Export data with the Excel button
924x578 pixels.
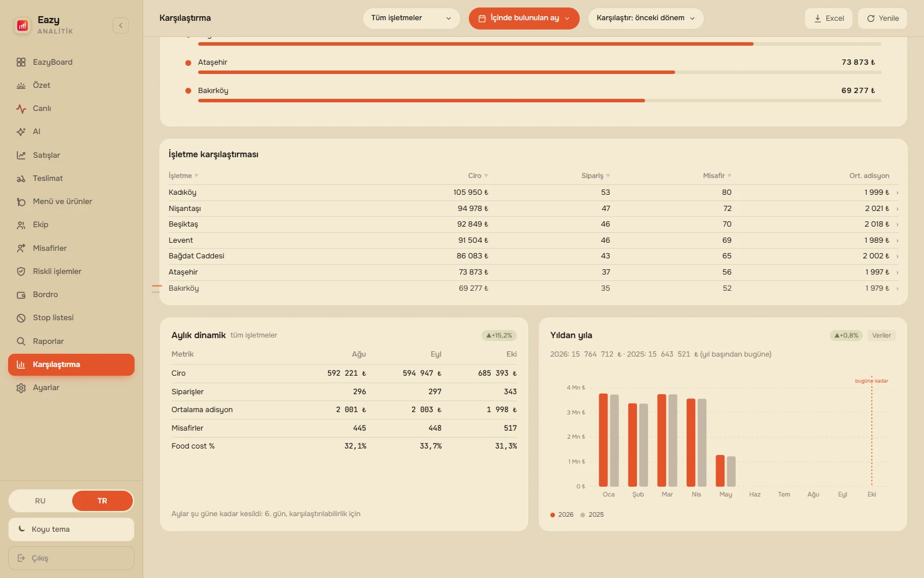pyautogui.click(x=829, y=18)
